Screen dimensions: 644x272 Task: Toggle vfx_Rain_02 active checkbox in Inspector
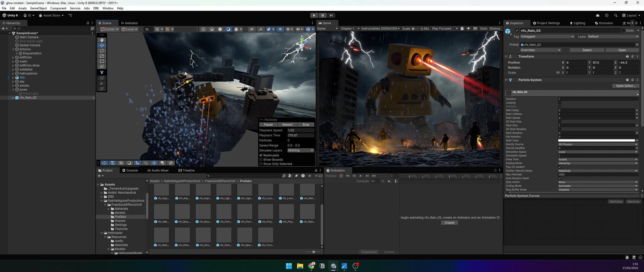coord(517,31)
